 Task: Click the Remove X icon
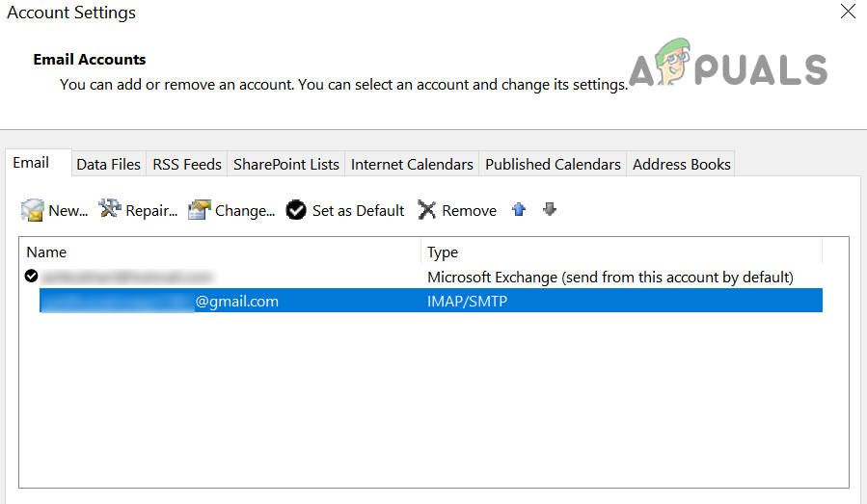click(x=427, y=210)
